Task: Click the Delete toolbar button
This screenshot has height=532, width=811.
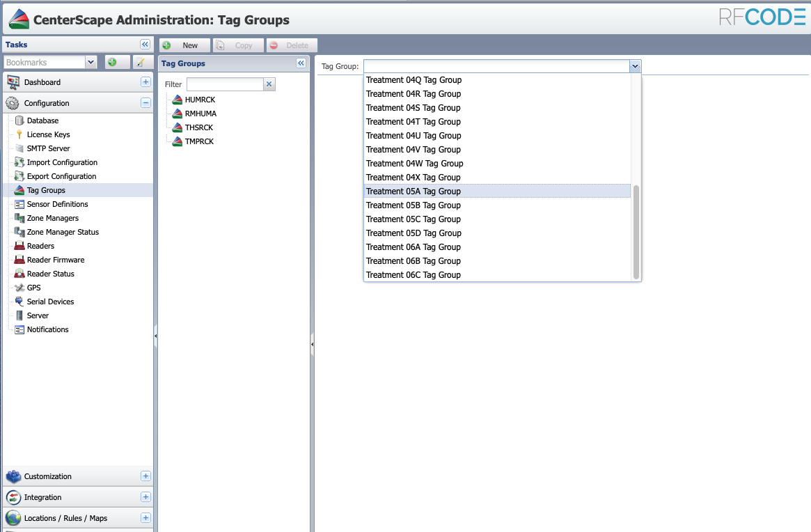Action: pyautogui.click(x=292, y=45)
